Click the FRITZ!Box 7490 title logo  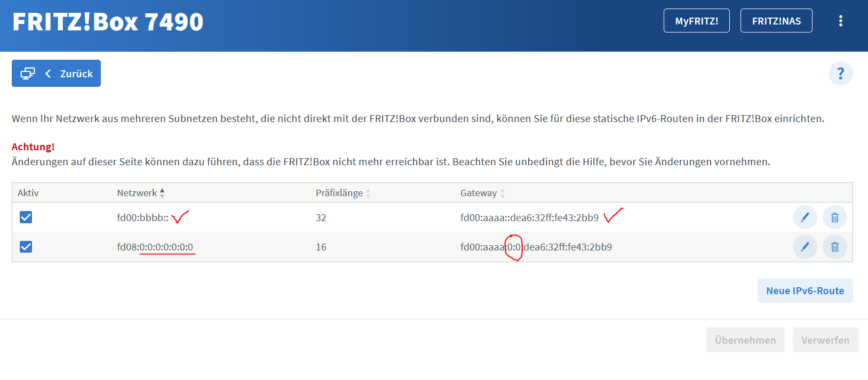click(108, 22)
